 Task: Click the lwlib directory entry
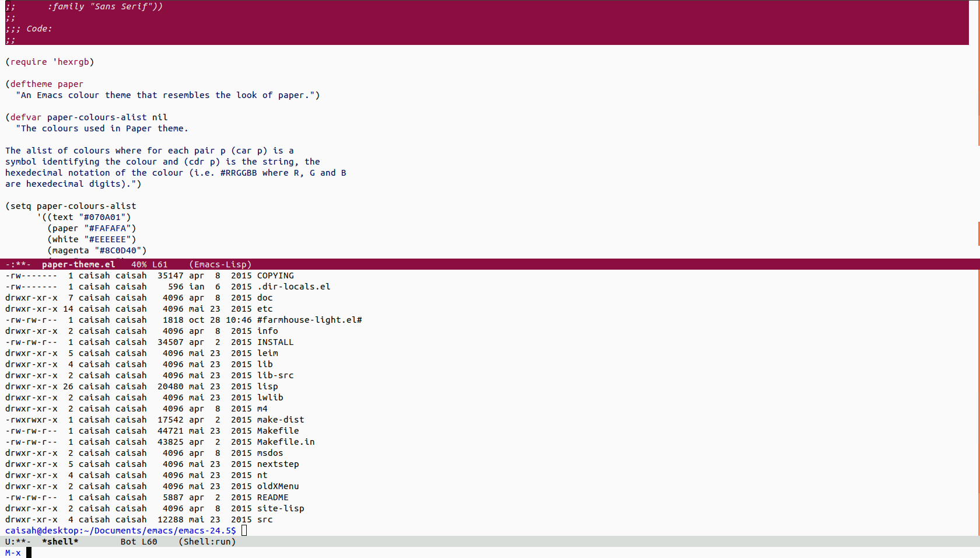270,397
